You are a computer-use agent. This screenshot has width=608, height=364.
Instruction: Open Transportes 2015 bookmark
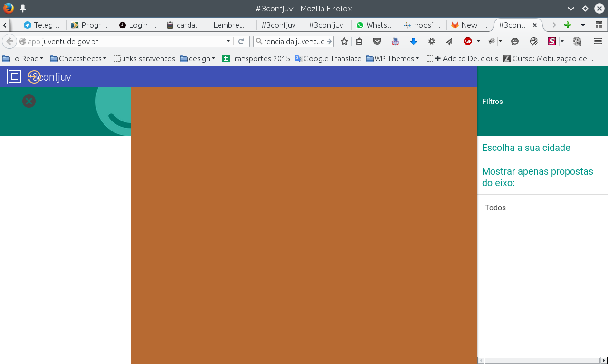(x=256, y=58)
